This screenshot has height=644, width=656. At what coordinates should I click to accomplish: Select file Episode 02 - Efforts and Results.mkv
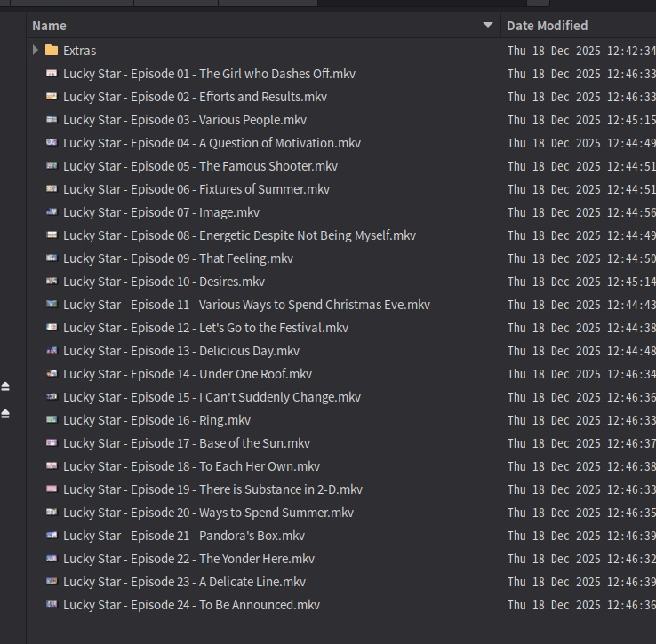(195, 97)
